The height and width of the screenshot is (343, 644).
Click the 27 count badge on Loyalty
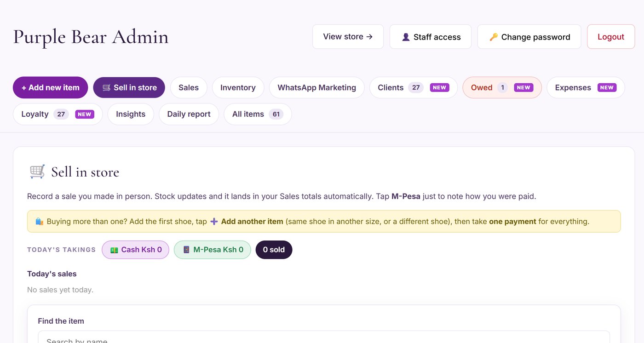(61, 114)
